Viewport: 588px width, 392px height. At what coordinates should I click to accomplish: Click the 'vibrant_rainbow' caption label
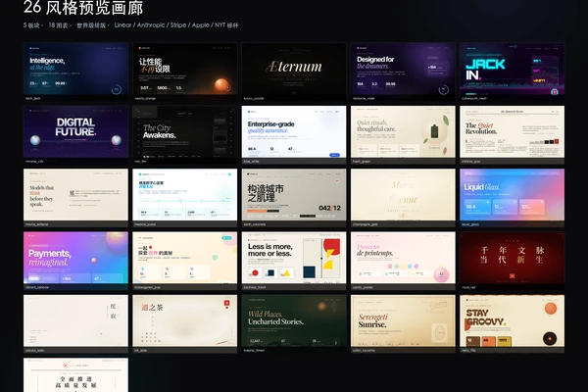(37, 288)
